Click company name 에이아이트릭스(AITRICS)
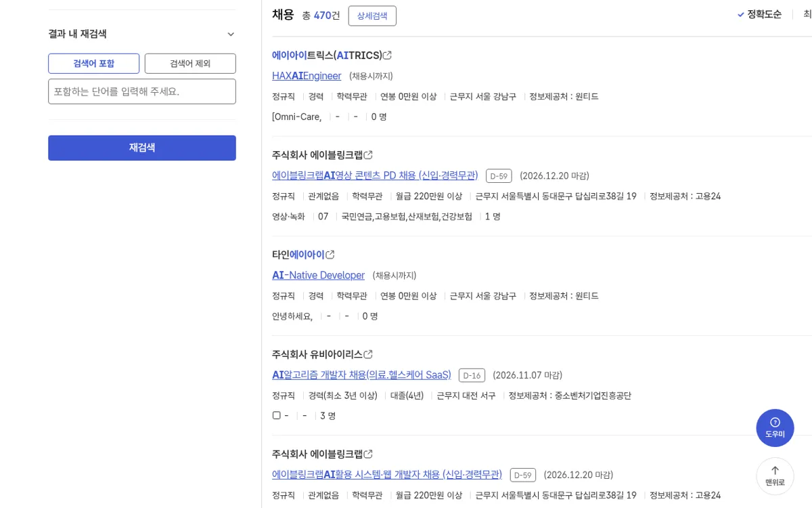812x508 pixels. (x=327, y=56)
